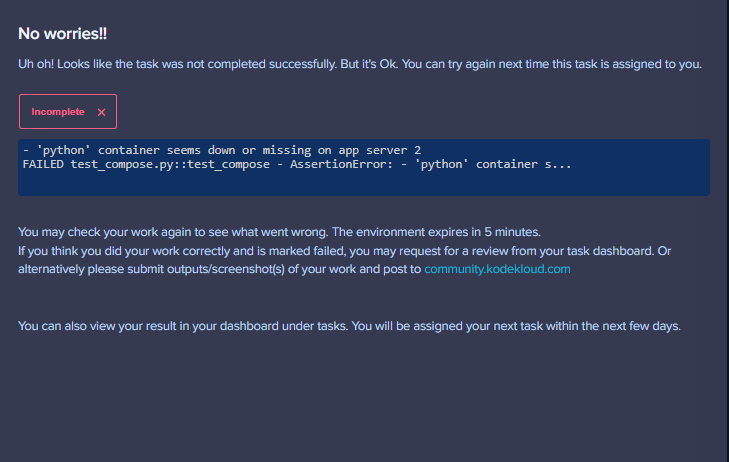Click the red Incomplete status label
The image size is (729, 462).
(58, 112)
